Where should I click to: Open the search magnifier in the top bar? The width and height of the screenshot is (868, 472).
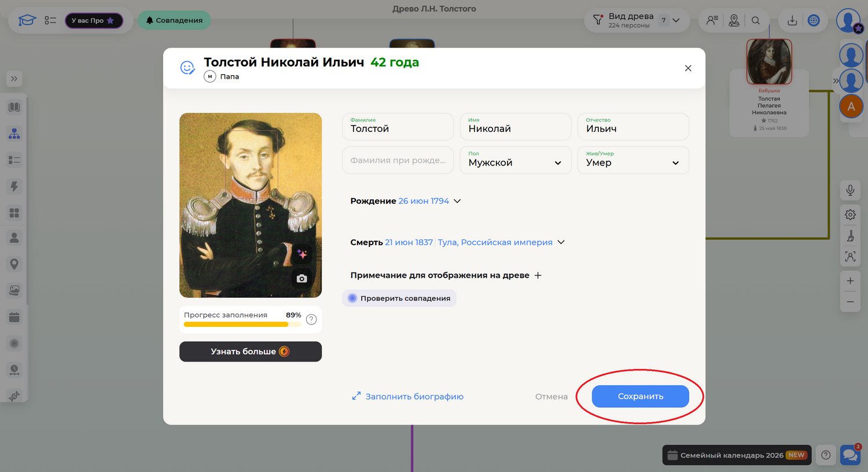click(x=756, y=20)
